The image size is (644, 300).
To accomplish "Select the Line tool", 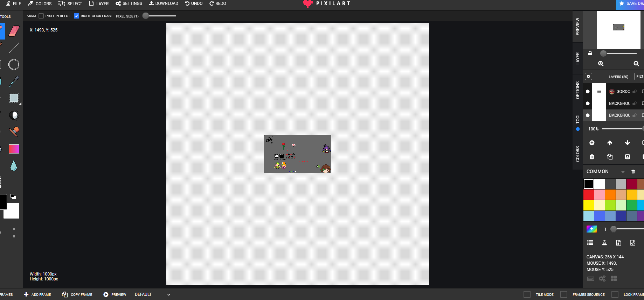I will click(14, 48).
